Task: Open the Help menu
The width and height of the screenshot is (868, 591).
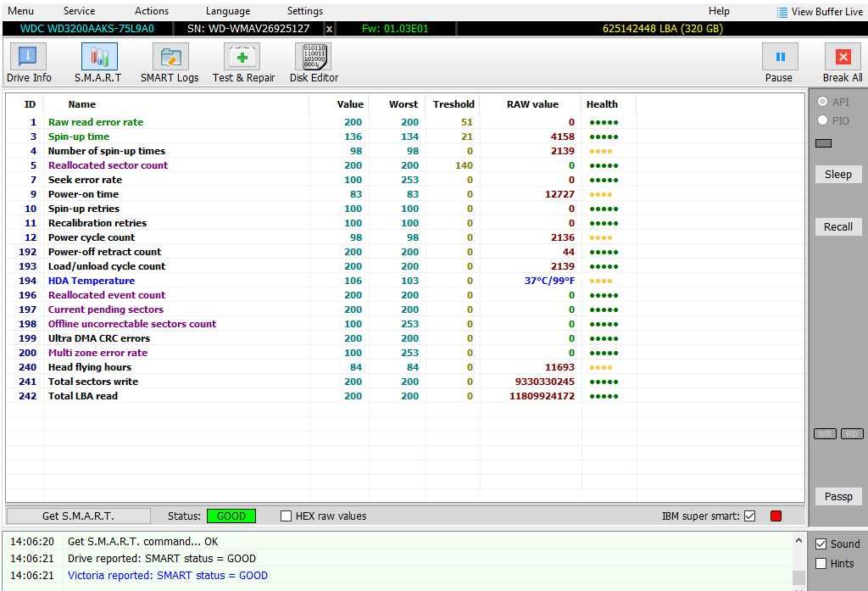Action: tap(719, 11)
